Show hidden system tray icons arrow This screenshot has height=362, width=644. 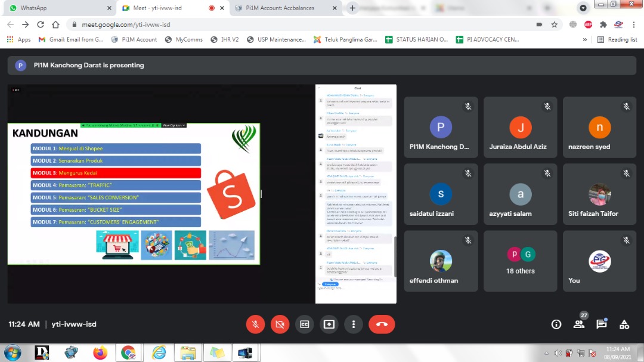(546, 353)
